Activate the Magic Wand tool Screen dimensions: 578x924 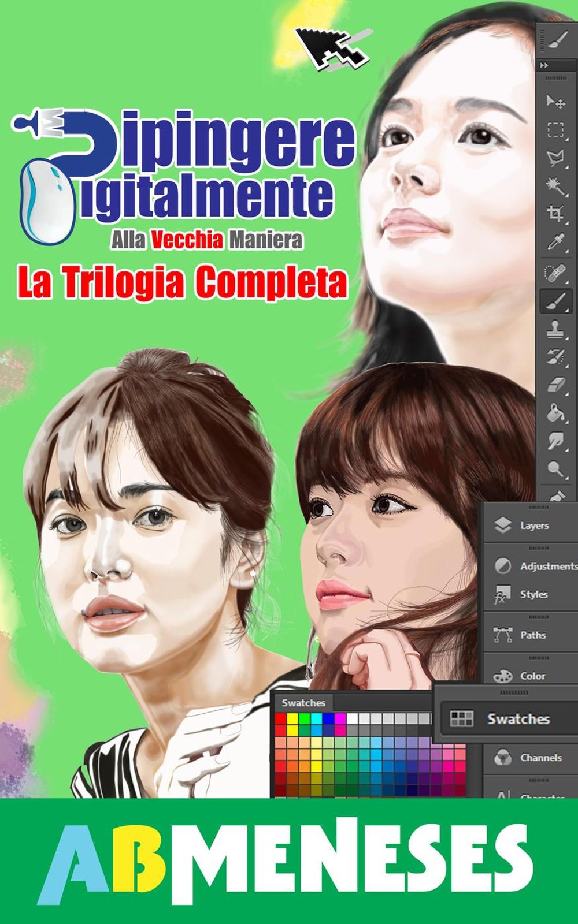click(x=555, y=186)
